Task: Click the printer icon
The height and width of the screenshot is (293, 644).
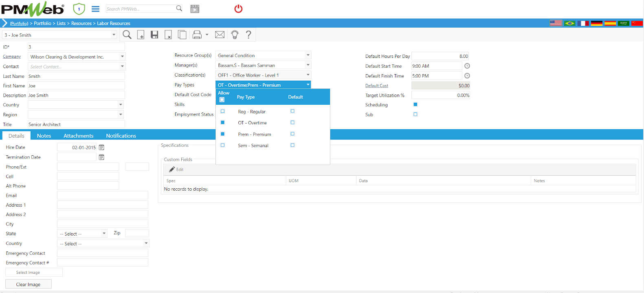Action: tap(197, 35)
